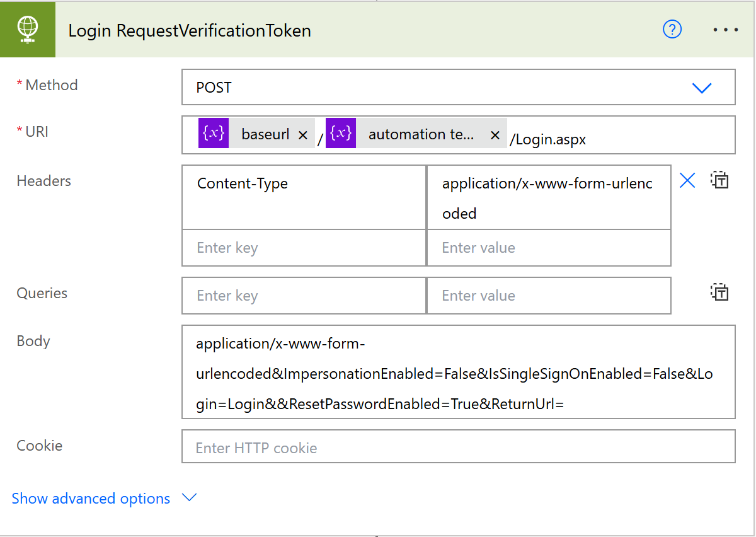Click the Queries Enter key field
Image resolution: width=756 pixels, height=537 pixels.
[304, 296]
